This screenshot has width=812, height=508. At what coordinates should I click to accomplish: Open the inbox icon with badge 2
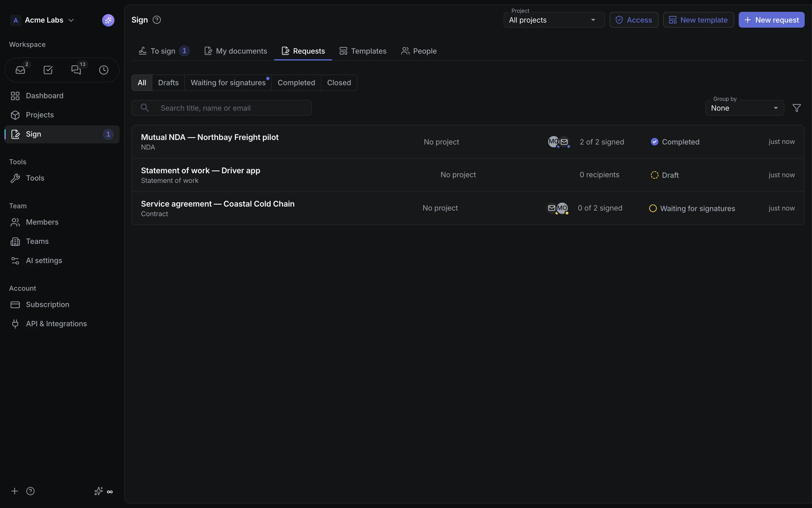point(21,70)
